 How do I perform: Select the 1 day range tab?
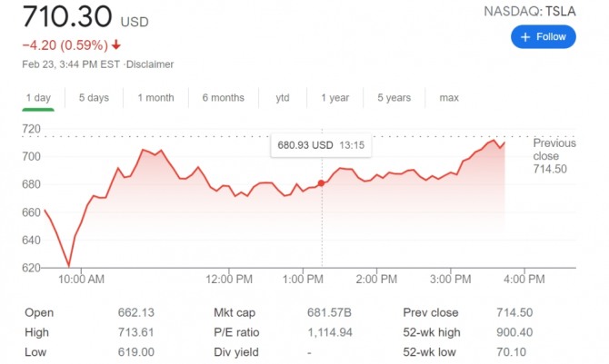[38, 97]
